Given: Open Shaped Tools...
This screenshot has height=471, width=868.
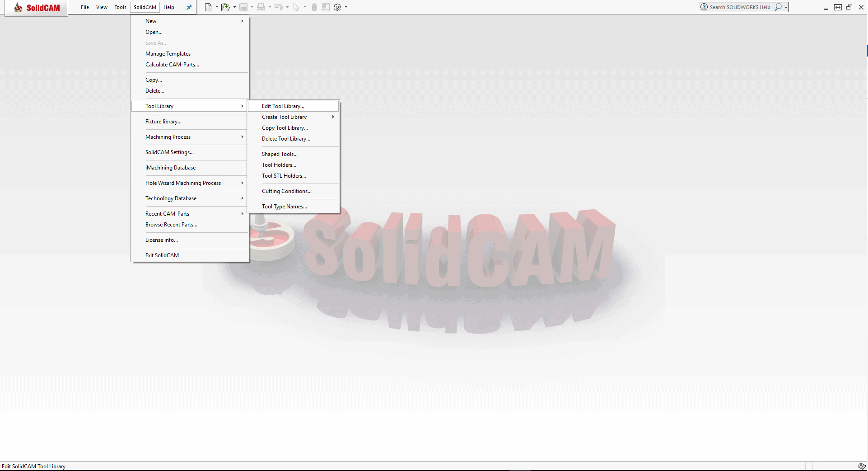Looking at the screenshot, I should point(294,154).
